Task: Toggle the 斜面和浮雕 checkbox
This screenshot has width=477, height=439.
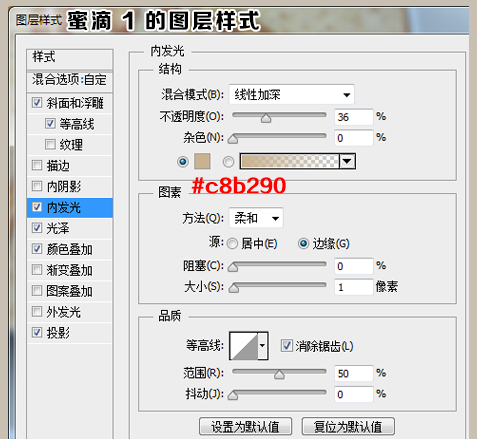Action: pos(37,102)
